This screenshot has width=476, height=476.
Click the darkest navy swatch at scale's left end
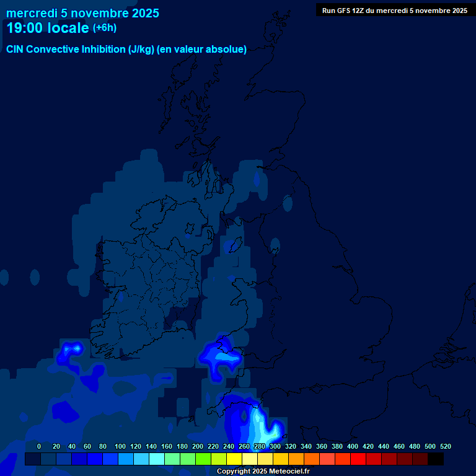point(32,459)
